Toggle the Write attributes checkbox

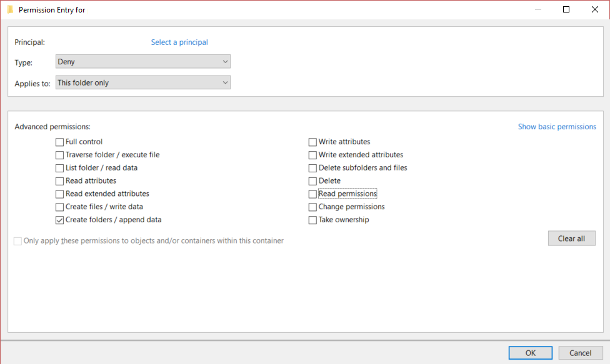312,142
